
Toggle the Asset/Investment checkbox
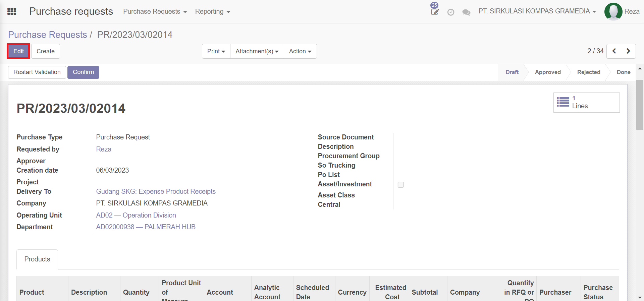click(400, 185)
